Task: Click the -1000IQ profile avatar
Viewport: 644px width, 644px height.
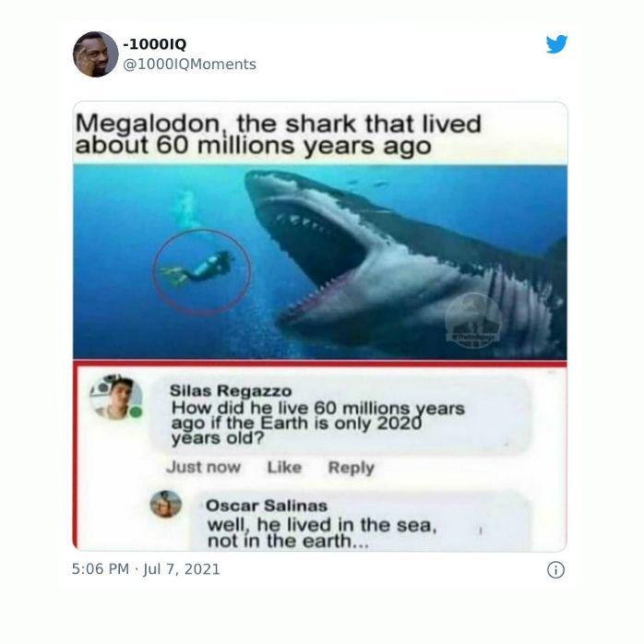Action: [x=96, y=54]
